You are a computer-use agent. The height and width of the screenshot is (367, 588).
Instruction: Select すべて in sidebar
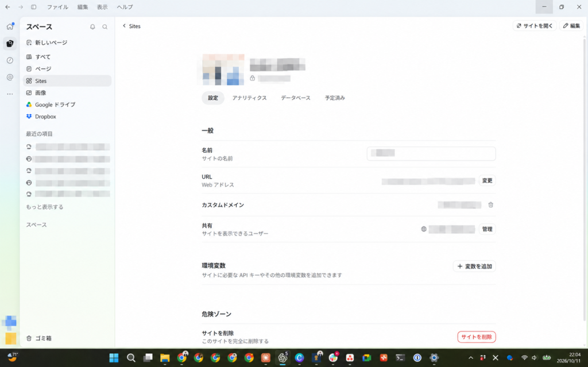(67, 57)
